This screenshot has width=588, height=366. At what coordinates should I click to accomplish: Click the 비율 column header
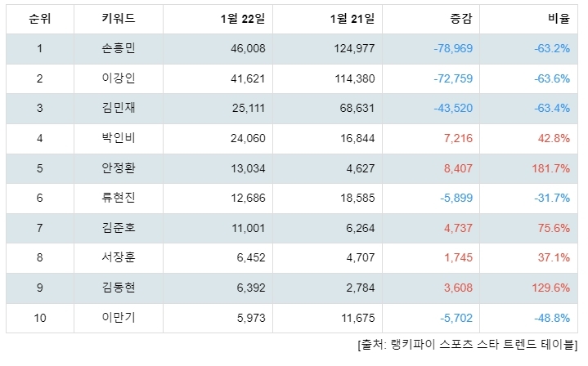pyautogui.click(x=559, y=18)
